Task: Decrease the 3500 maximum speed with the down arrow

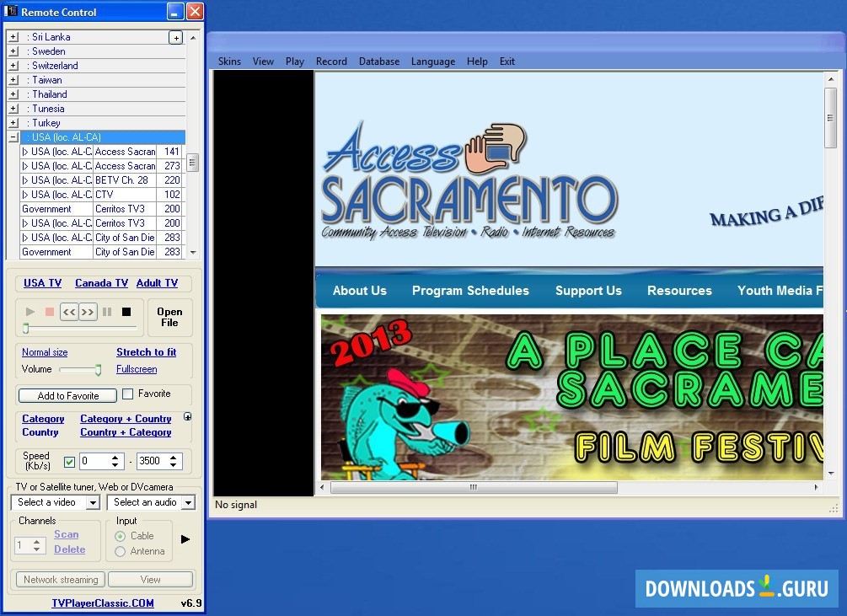Action: click(173, 465)
